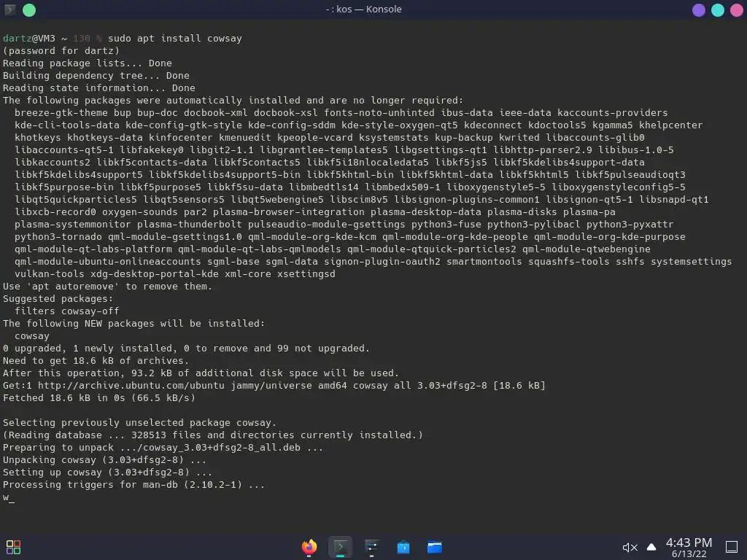Image resolution: width=747 pixels, height=560 pixels.
Task: Click the 'dartz@VM3' prompt text
Action: click(x=29, y=38)
